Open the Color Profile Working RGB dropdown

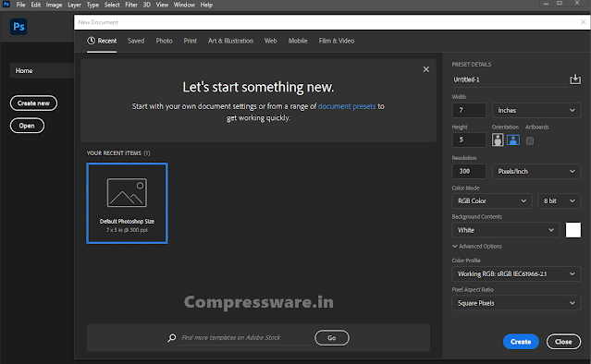point(516,274)
